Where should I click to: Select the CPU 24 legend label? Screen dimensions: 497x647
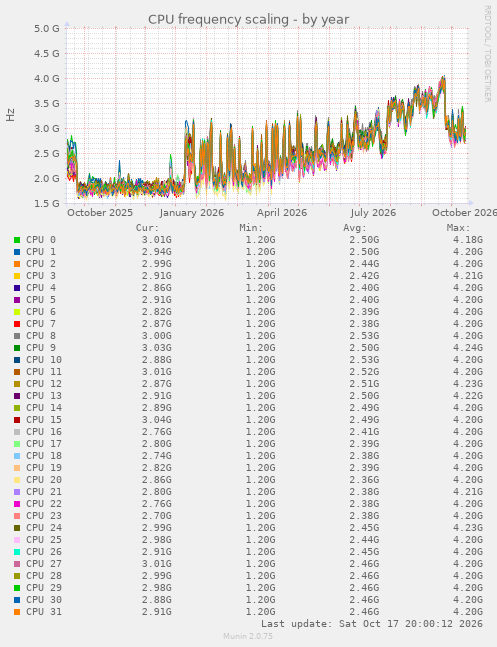point(44,527)
